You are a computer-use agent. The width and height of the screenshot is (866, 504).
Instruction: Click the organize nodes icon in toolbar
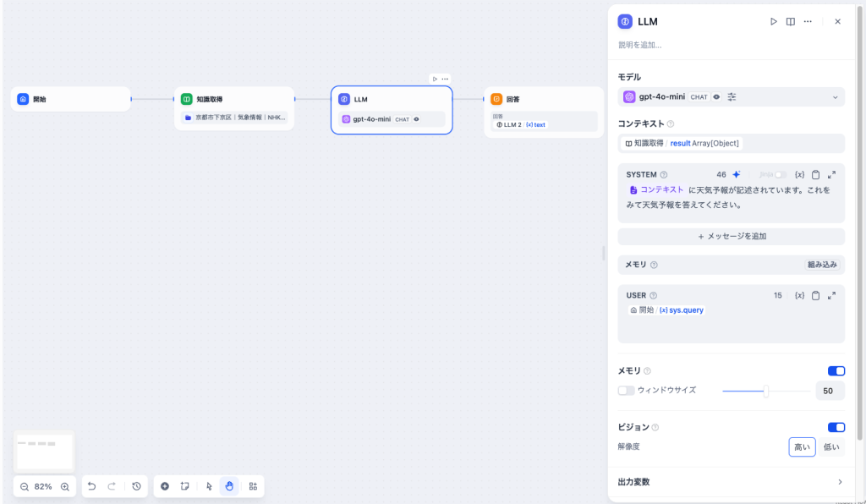pos(252,486)
